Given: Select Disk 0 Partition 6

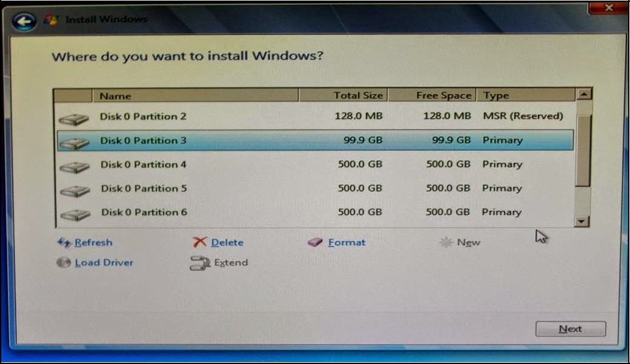Looking at the screenshot, I should point(314,212).
